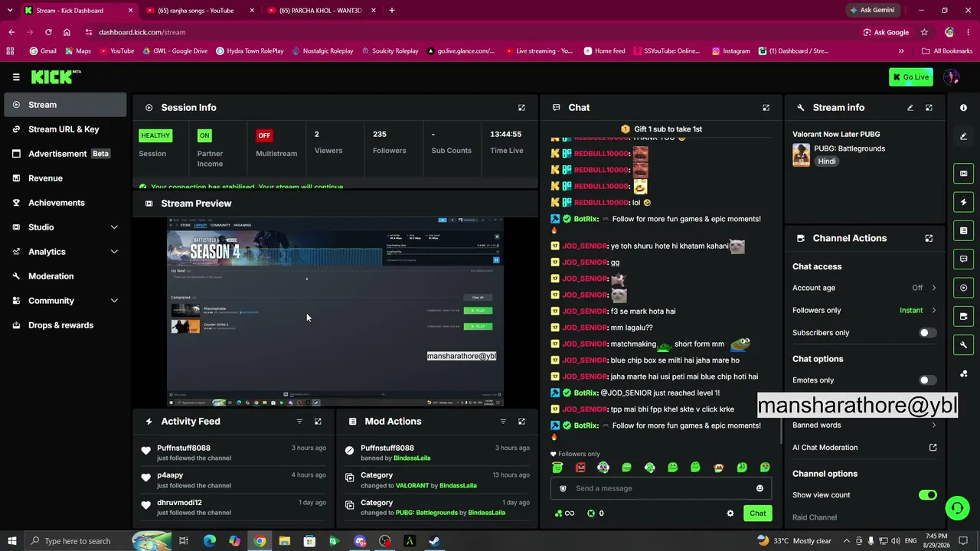Screen dimensions: 980x551
Task: Click the Send a message input
Action: click(x=661, y=488)
